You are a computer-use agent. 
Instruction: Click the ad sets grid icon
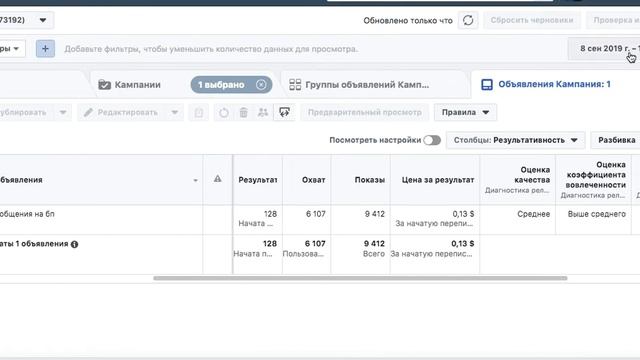[295, 84]
